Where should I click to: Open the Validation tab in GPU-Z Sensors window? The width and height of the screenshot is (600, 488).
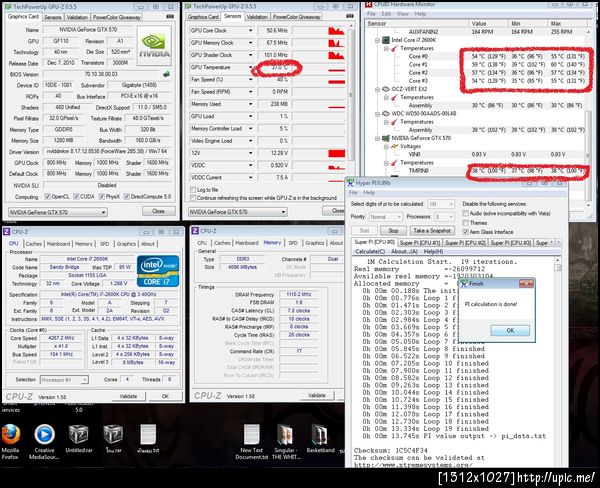(257, 17)
